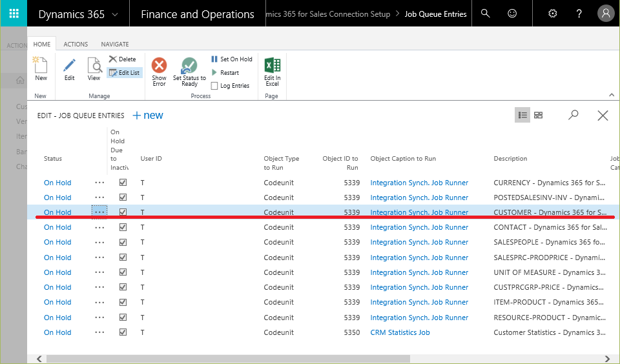Viewport: 620px width, 364px height.
Task: Sort by the Description column header
Action: pos(510,159)
